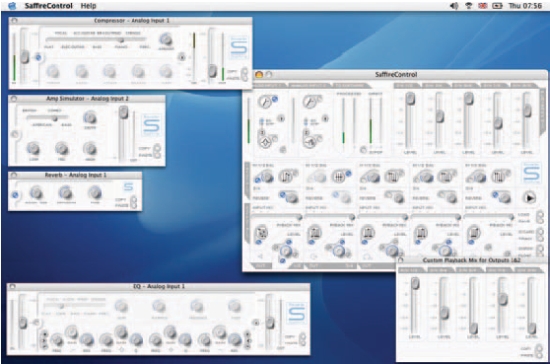Click the Amp Simulator DEPTH knob

90,117
